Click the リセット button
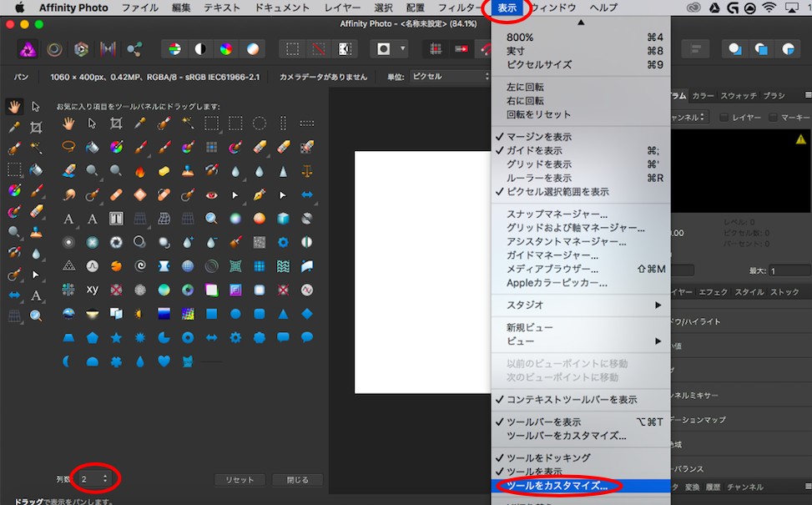812x505 pixels. [x=240, y=480]
